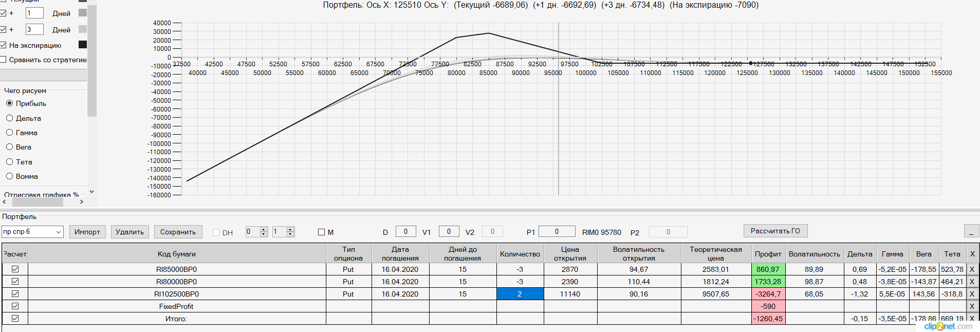Screen dimensions: 980x332
Task: Select the Вега radio button
Action: tap(9, 147)
